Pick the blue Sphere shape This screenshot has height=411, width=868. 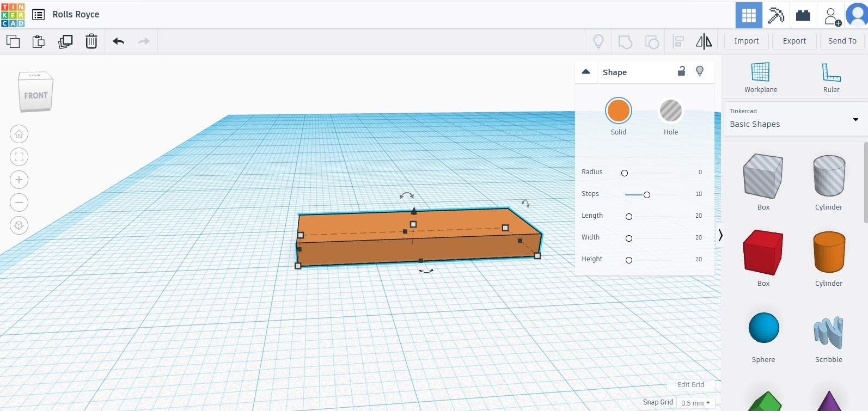[763, 328]
